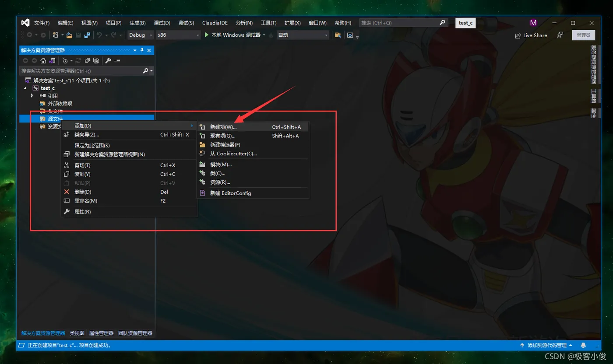613x364 pixels.
Task: Click the Live Share button
Action: 531,35
